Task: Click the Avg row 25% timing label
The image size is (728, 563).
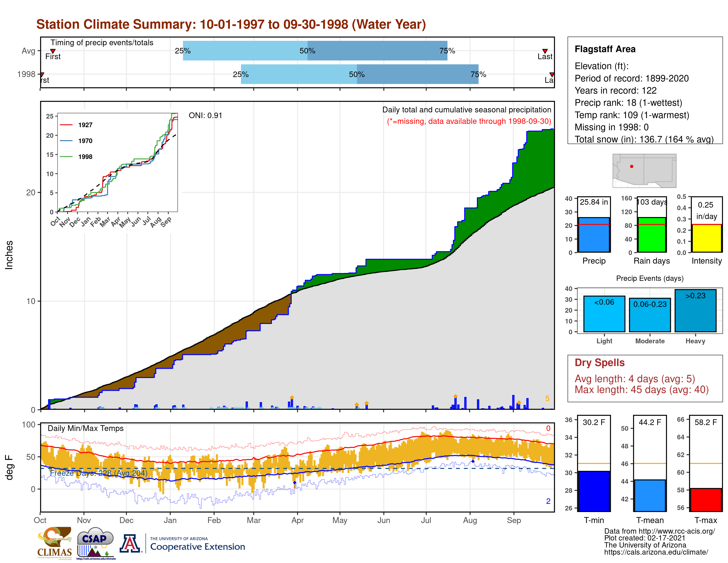Action: click(x=183, y=51)
